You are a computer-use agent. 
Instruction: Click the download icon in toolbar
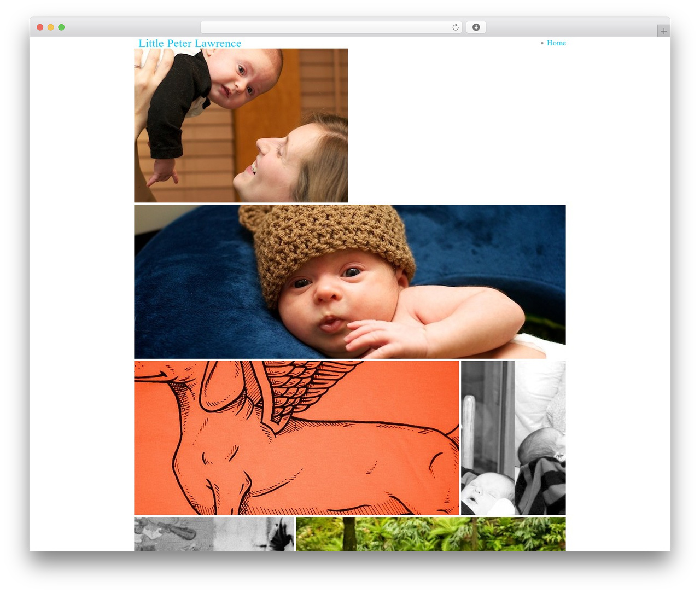[476, 27]
